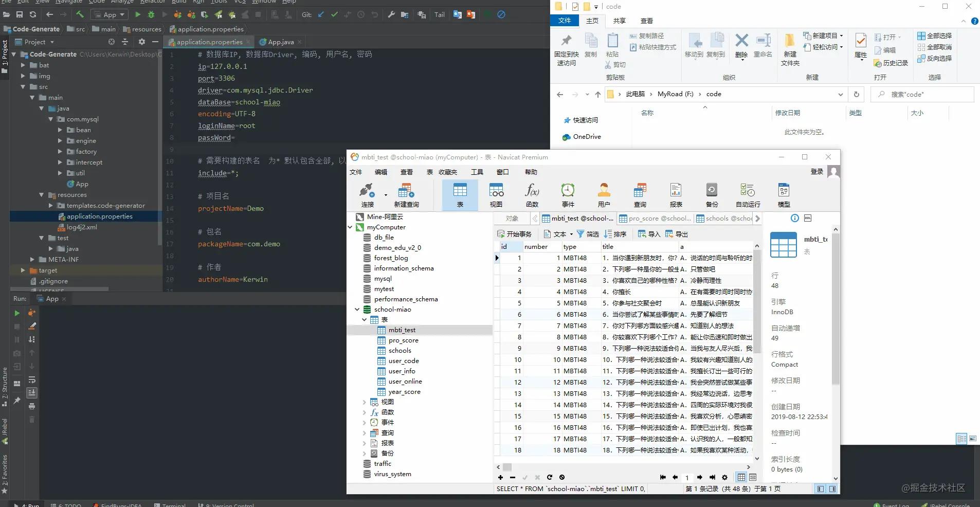Open Navicat New Query (新建查询) tool
The image size is (980, 507).
tap(406, 195)
